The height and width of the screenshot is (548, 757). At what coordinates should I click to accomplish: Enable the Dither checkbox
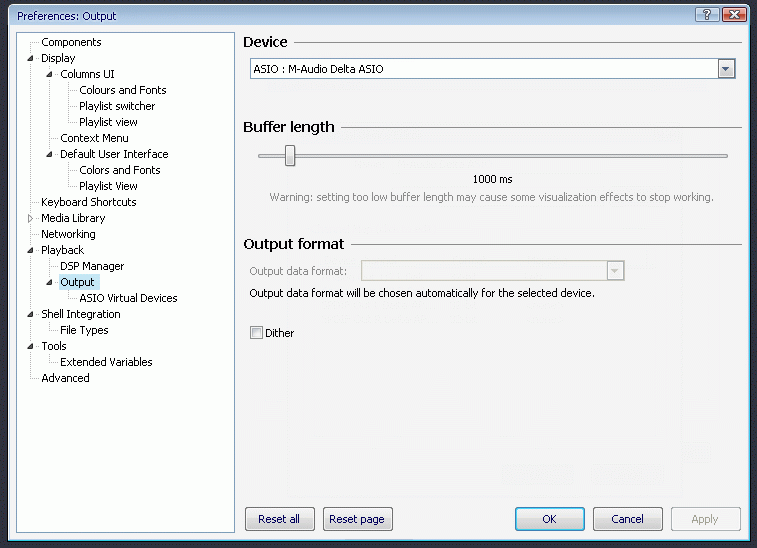[x=257, y=333]
